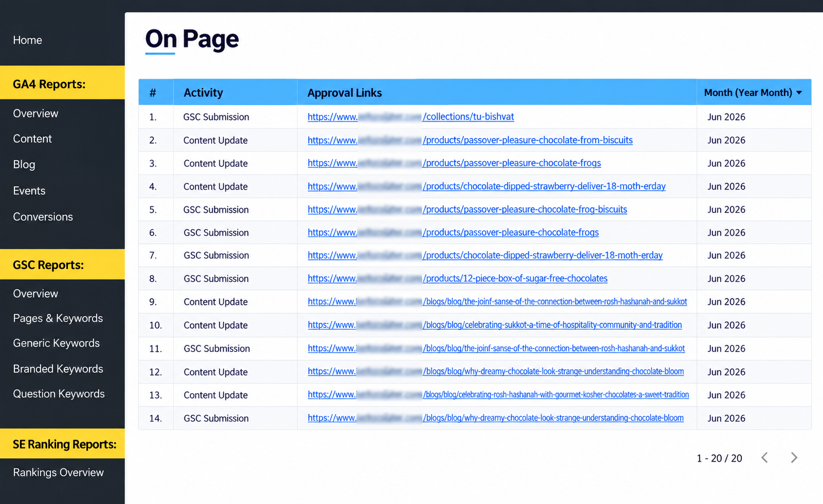Image resolution: width=823 pixels, height=504 pixels.
Task: Select "Content Update" cell in row 13
Action: point(216,395)
